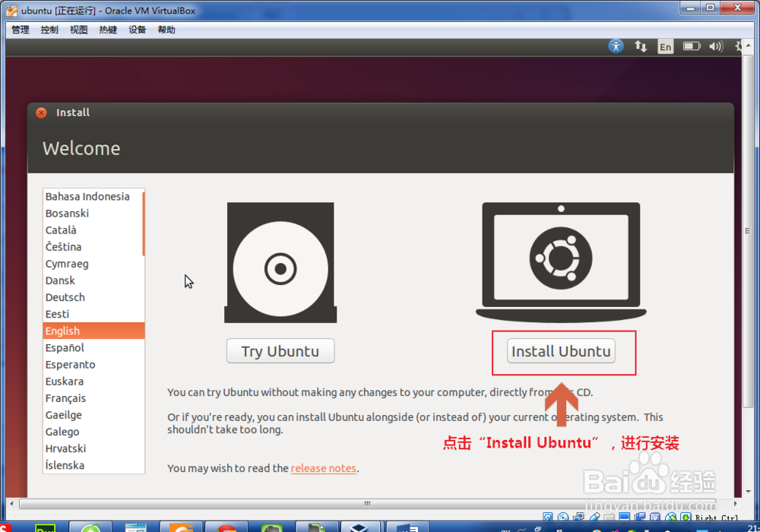Open the 设备 menu

tap(137, 30)
